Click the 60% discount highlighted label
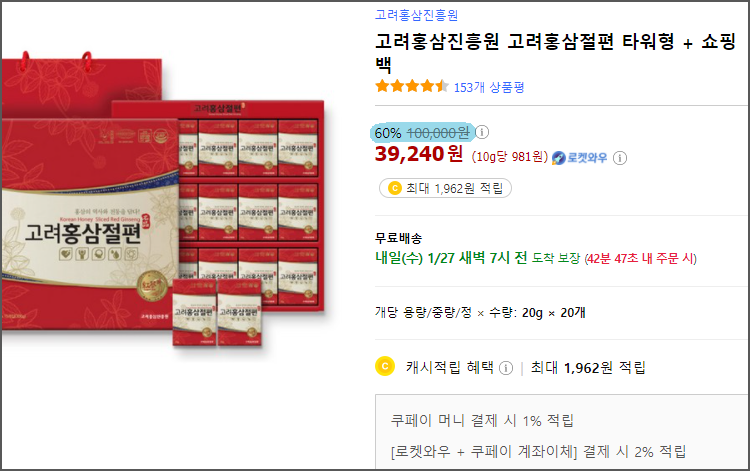 tap(387, 132)
